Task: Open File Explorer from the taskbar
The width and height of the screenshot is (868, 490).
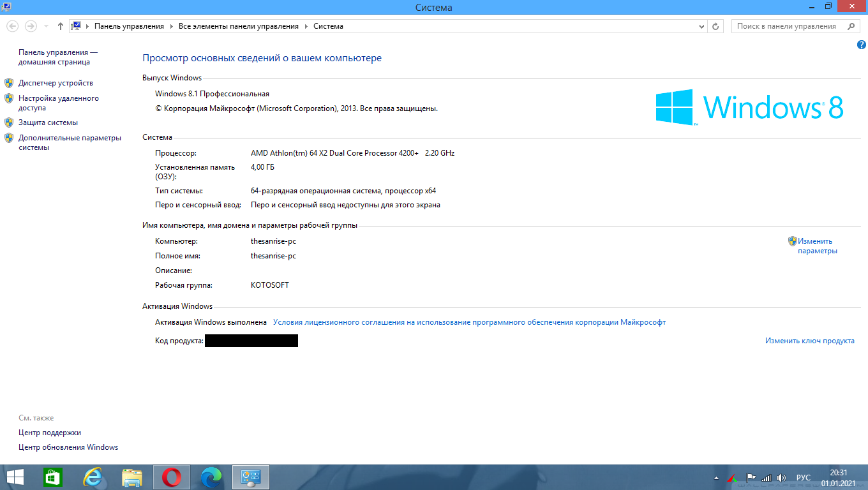Action: pos(132,477)
